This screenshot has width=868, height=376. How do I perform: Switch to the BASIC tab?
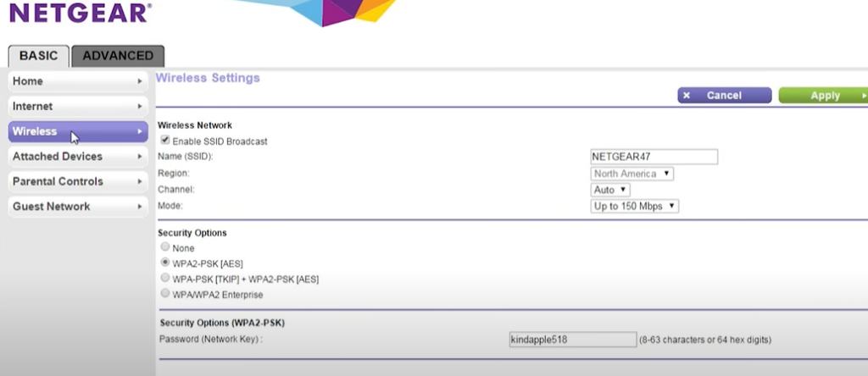[x=38, y=56]
